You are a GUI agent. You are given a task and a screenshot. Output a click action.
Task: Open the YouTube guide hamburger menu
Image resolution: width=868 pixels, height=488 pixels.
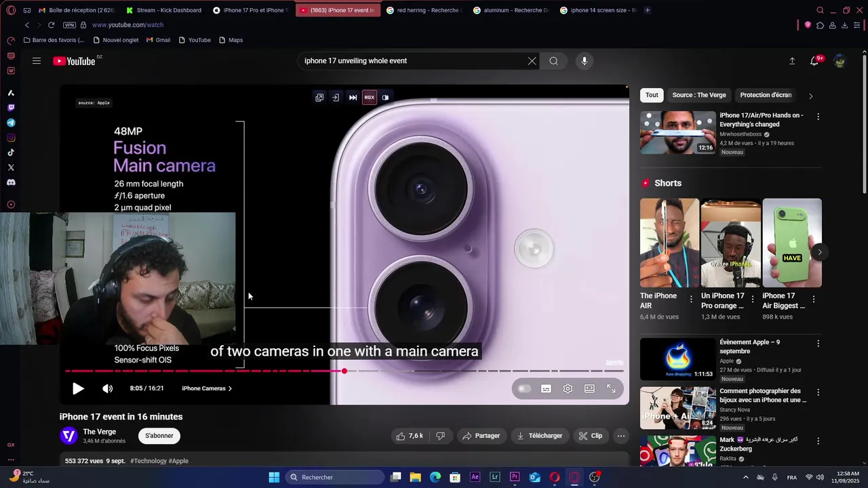[x=37, y=61]
